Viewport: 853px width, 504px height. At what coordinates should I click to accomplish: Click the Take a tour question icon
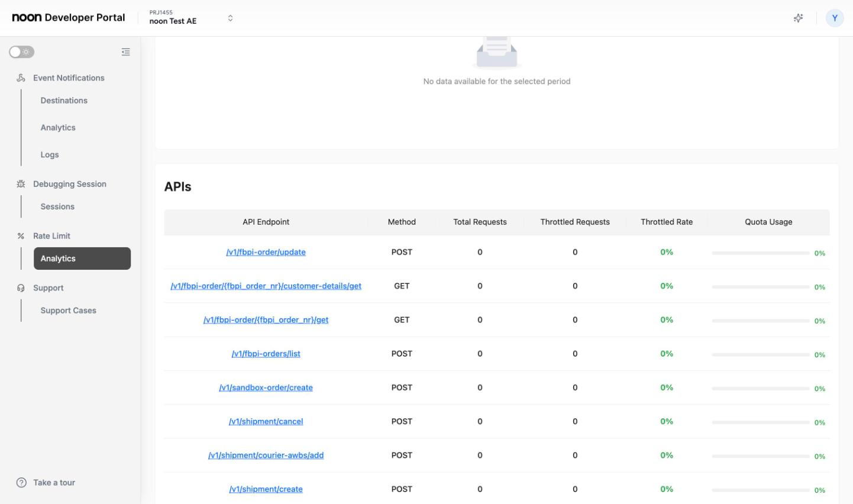21,483
